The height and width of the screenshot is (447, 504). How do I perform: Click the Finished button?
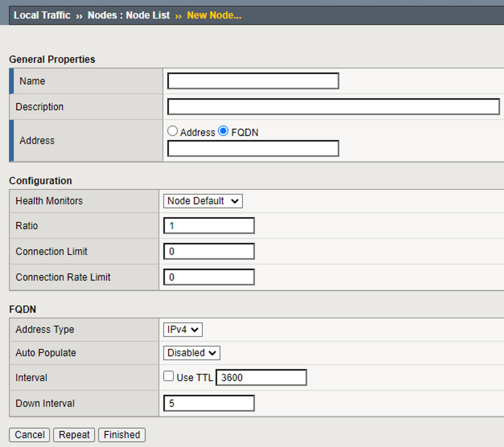tap(122, 435)
